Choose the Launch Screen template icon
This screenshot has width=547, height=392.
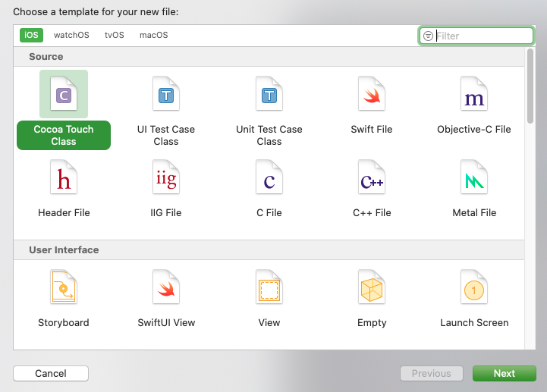474,287
